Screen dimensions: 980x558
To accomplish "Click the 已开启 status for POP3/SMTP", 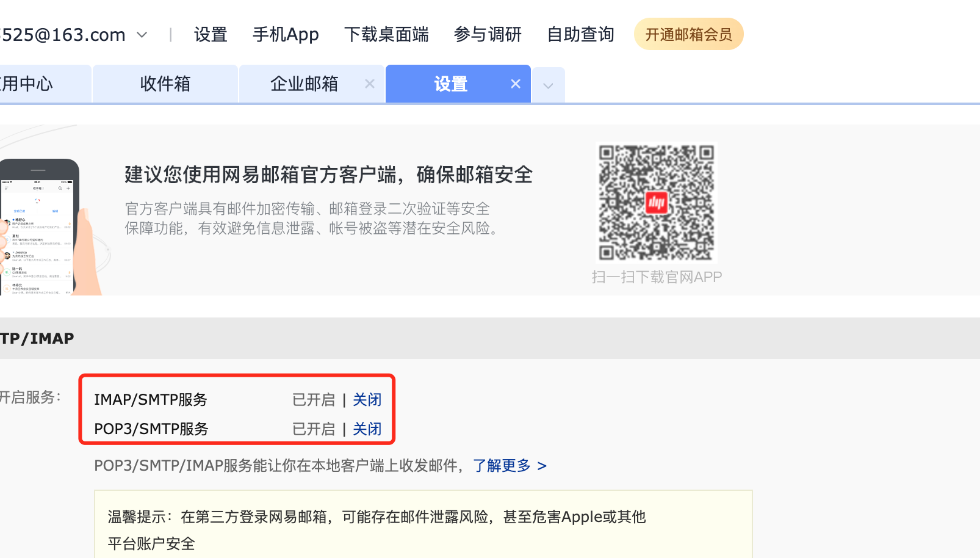I will pyautogui.click(x=314, y=429).
